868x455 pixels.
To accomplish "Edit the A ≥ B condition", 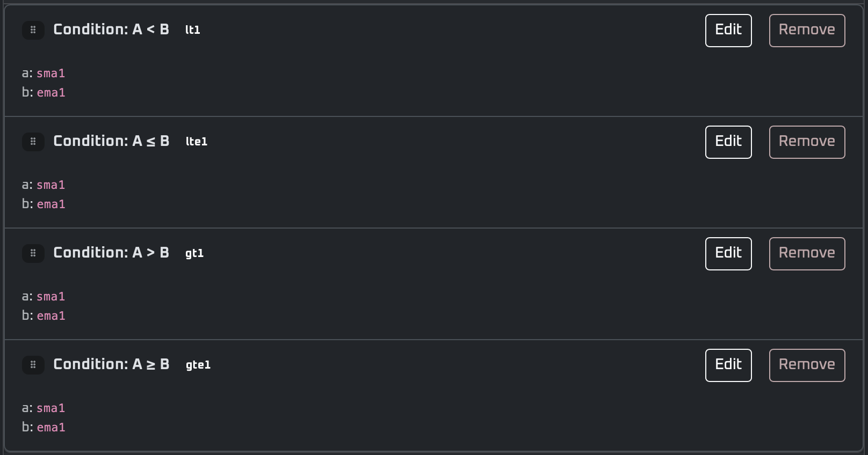I will click(x=728, y=365).
